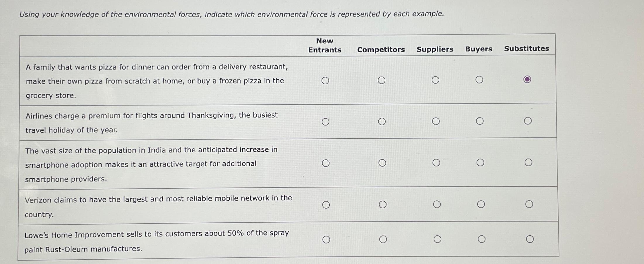Select Buyers for the India smartphone example
This screenshot has height=264, width=644.
480,162
